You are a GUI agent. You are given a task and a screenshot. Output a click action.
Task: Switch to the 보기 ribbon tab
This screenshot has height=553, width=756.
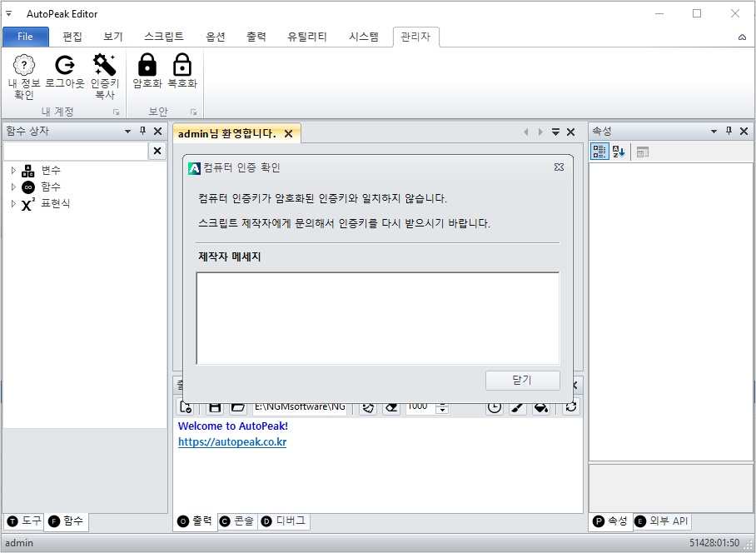[113, 37]
